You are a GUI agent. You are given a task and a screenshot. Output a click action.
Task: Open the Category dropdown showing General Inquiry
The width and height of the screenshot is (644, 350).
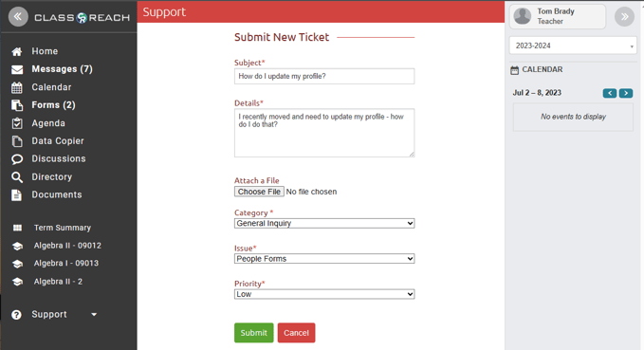324,223
